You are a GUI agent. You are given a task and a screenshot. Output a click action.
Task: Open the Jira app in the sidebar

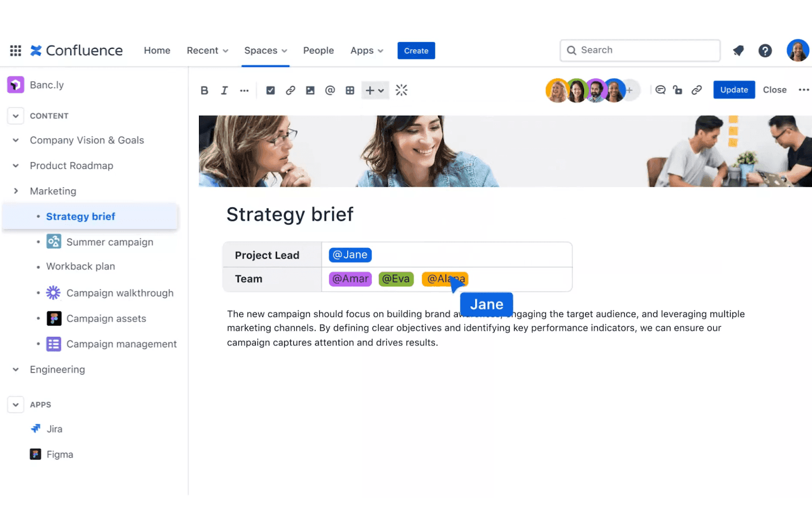pos(54,429)
